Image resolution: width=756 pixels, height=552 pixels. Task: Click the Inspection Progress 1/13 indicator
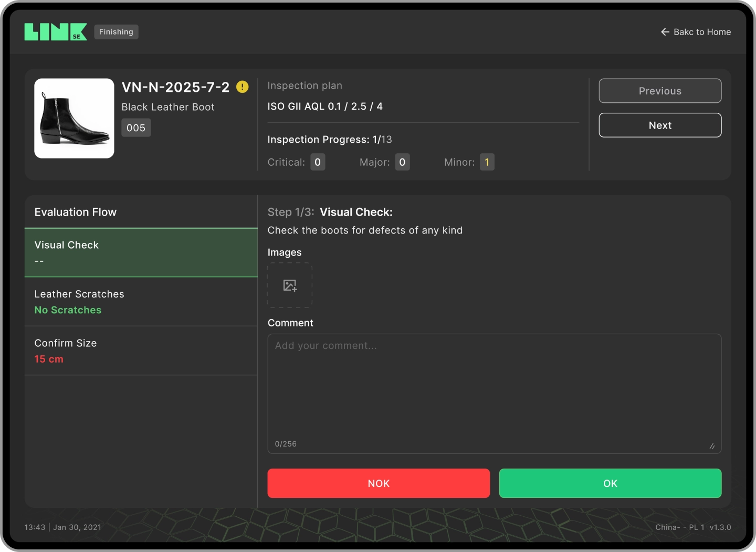(x=330, y=140)
